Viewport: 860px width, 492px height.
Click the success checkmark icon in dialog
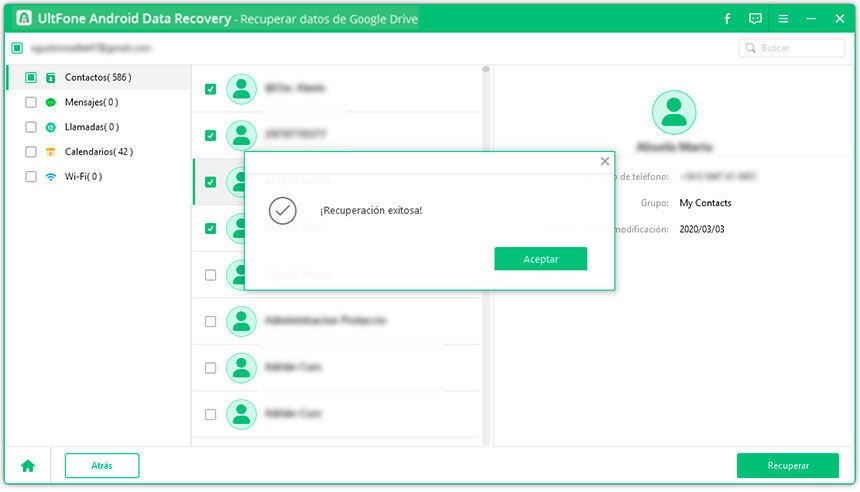coord(282,211)
